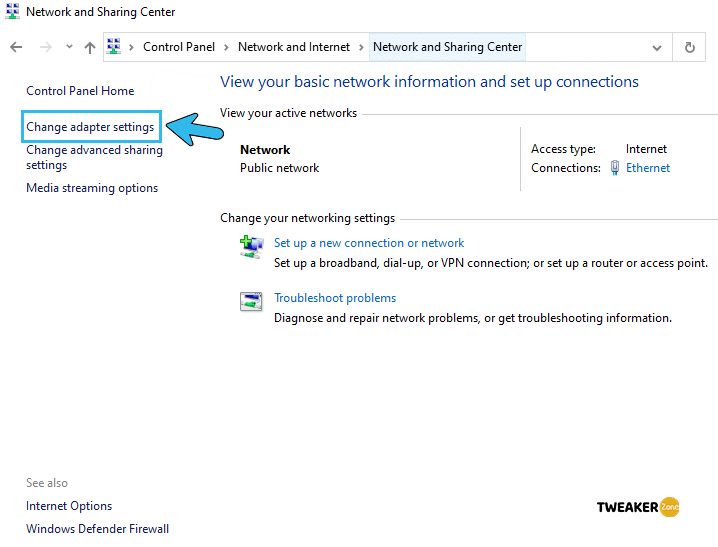Click the forward navigation arrow
This screenshot has width=718, height=547.
tap(45, 47)
